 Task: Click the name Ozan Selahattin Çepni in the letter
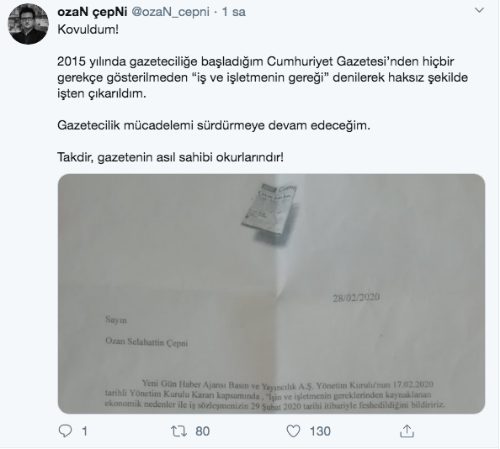tap(147, 342)
